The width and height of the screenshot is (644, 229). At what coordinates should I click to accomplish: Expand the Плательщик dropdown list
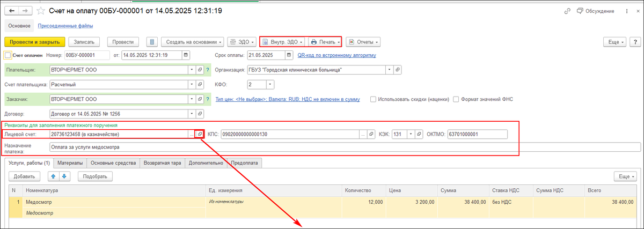pos(192,70)
